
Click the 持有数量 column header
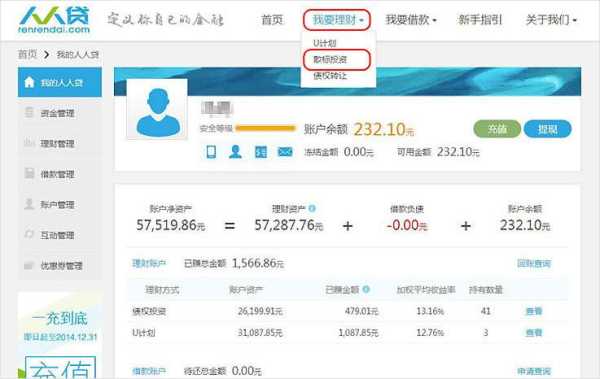[486, 290]
